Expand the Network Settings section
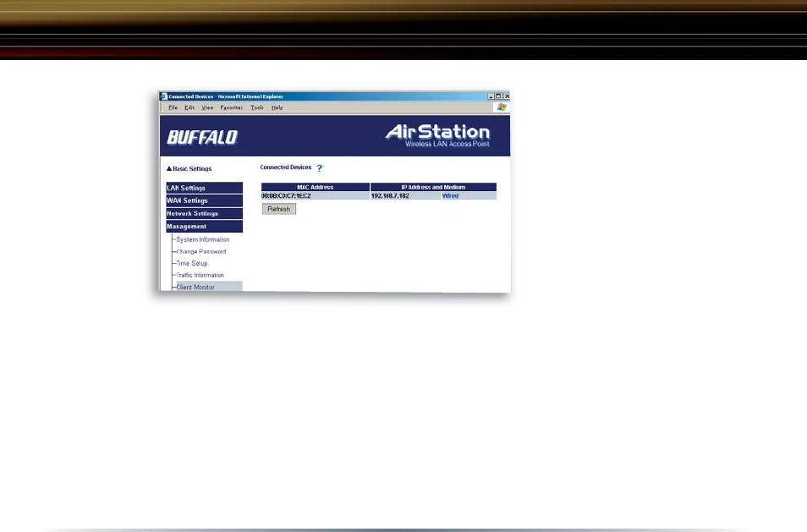This screenshot has height=532, width=807. pyautogui.click(x=205, y=213)
